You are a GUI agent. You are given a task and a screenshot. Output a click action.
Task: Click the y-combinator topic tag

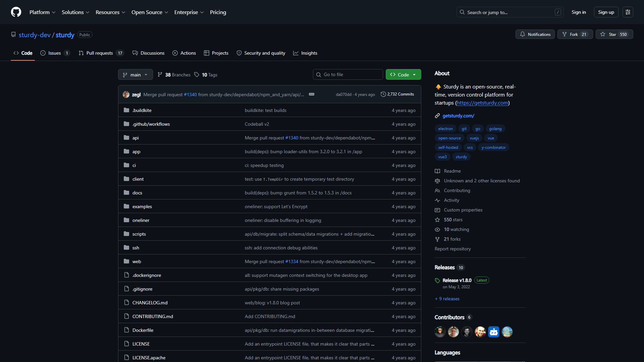(x=493, y=147)
